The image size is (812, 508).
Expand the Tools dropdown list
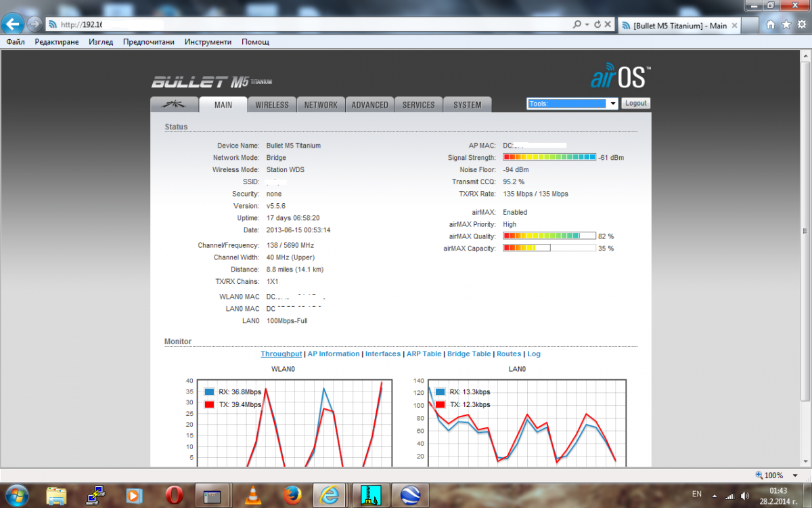(612, 104)
